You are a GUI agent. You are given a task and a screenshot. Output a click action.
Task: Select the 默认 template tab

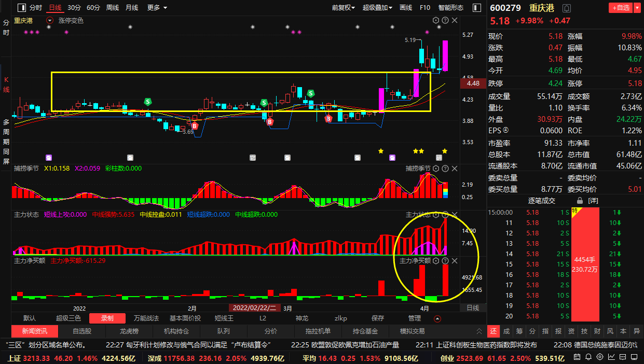point(30,318)
